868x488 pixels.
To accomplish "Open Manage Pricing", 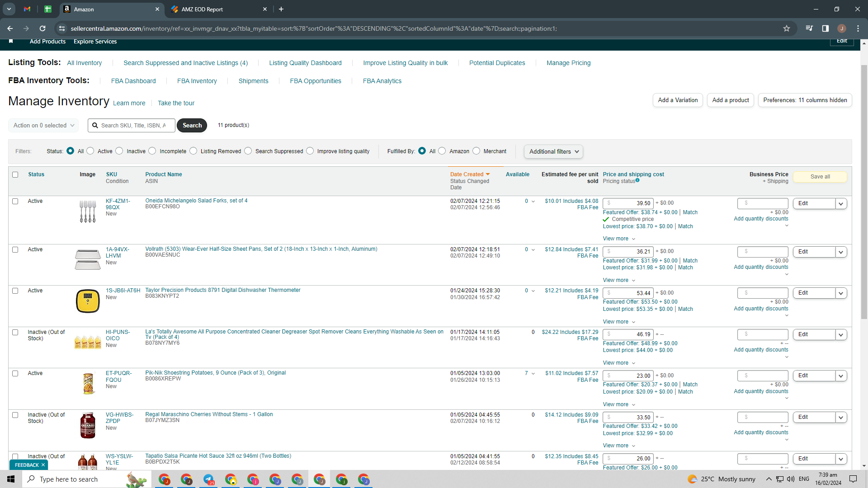I will (x=568, y=63).
